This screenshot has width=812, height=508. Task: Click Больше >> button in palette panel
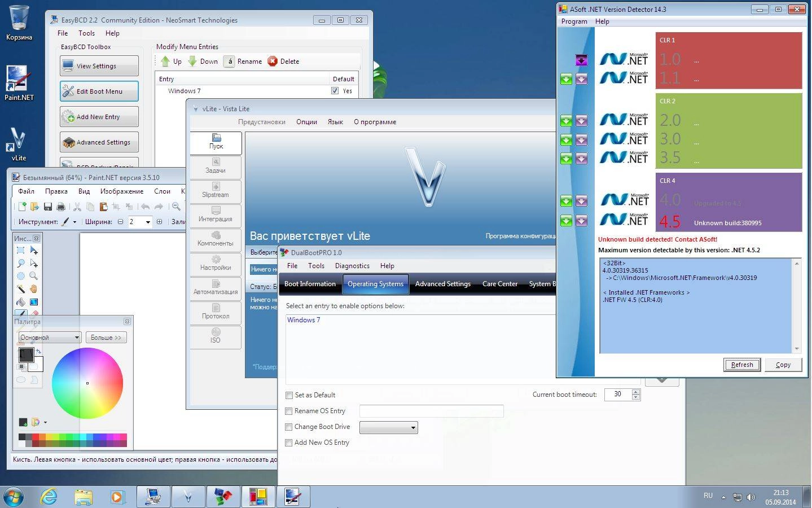click(x=106, y=338)
